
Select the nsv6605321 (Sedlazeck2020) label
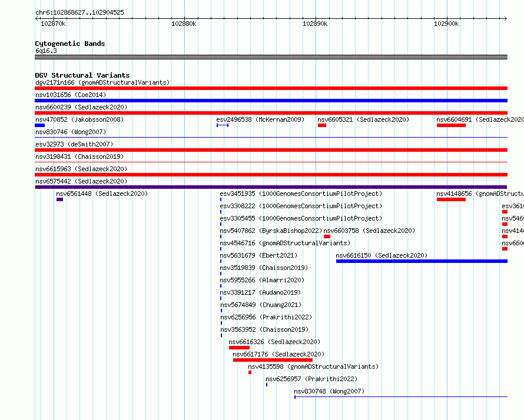pos(363,119)
